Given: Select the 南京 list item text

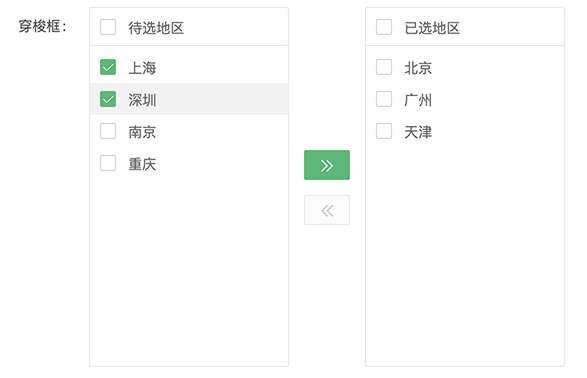Looking at the screenshot, I should point(142,132).
